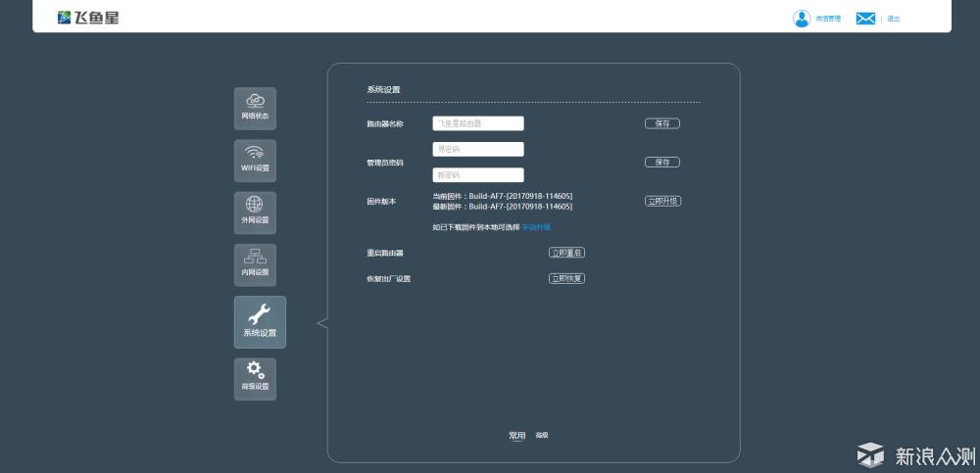Click the 手动升级 link

pyautogui.click(x=536, y=227)
